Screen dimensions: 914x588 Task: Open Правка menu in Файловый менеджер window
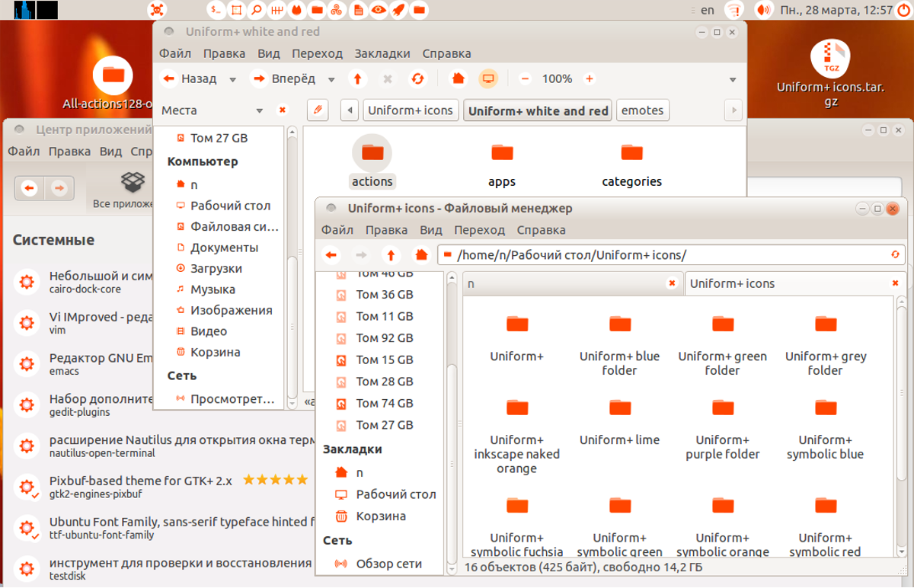pos(386,229)
